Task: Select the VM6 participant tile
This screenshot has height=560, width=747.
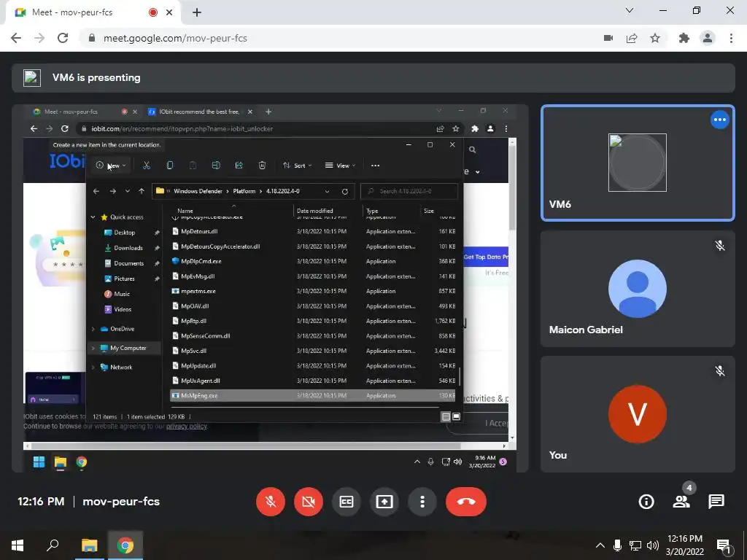Action: [x=638, y=163]
